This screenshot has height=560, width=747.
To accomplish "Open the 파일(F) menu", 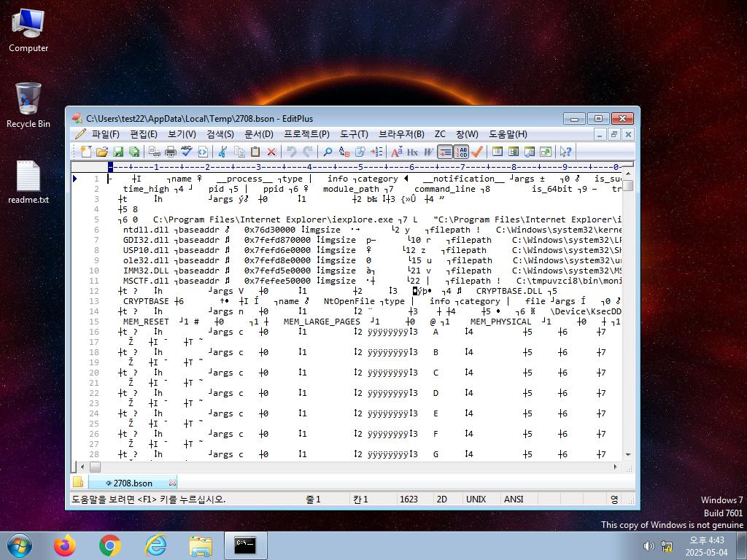I will point(105,134).
